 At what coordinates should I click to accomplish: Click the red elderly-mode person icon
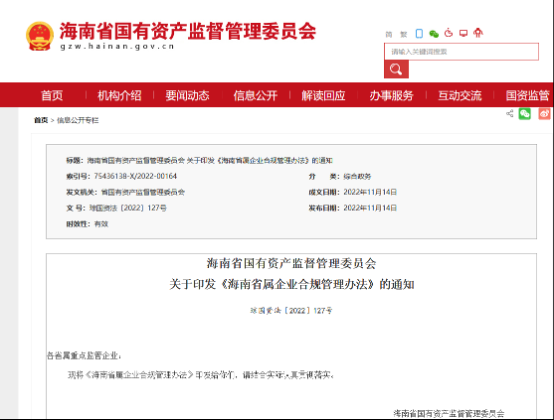(478, 33)
